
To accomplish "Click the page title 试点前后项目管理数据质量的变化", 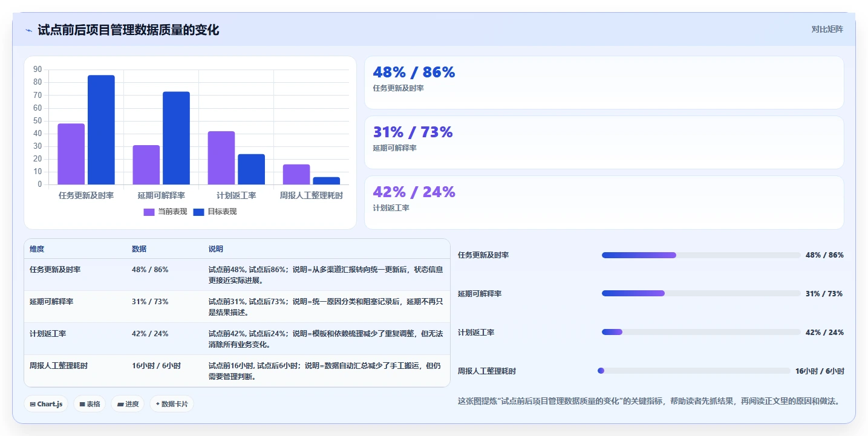I will 128,30.
